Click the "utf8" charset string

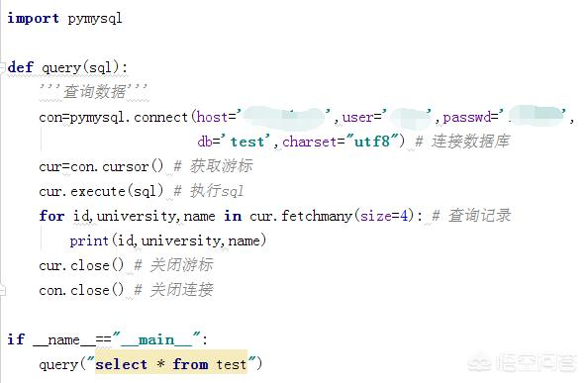point(372,142)
